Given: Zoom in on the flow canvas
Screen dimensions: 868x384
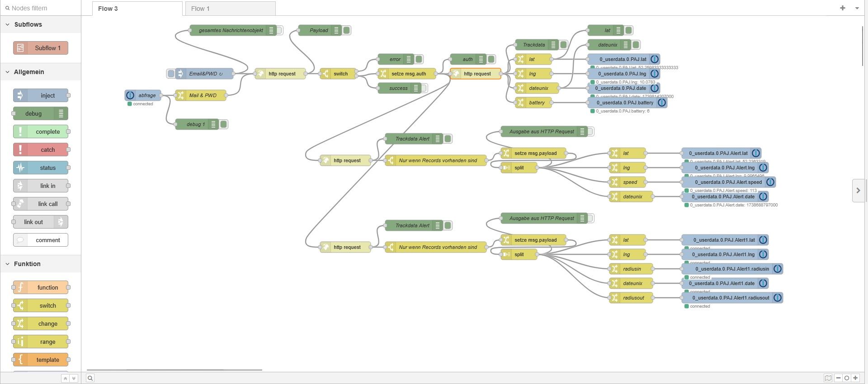Looking at the screenshot, I should [x=855, y=378].
